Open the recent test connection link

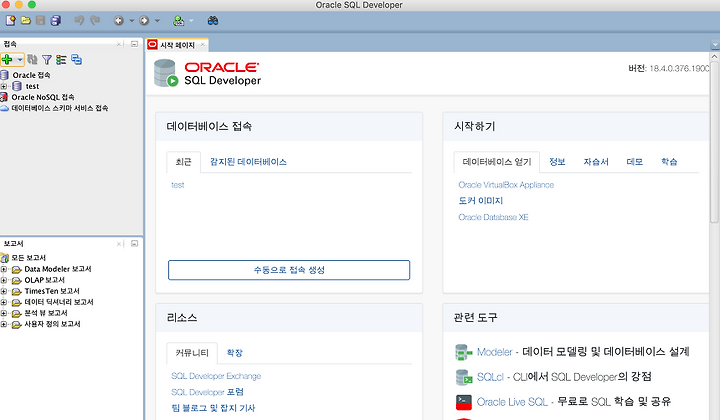coord(178,185)
